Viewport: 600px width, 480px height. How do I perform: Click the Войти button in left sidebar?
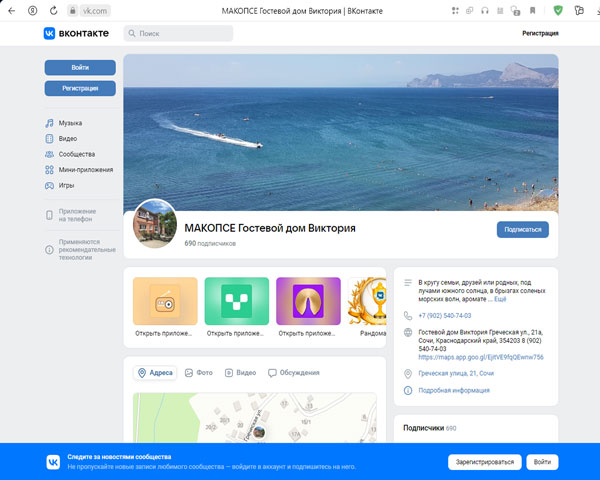[x=80, y=68]
